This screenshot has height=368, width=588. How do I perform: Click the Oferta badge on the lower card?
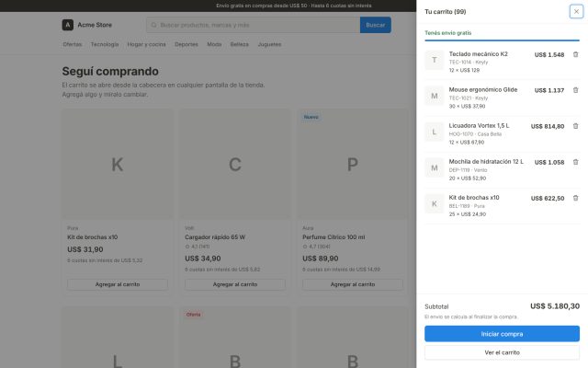click(193, 315)
